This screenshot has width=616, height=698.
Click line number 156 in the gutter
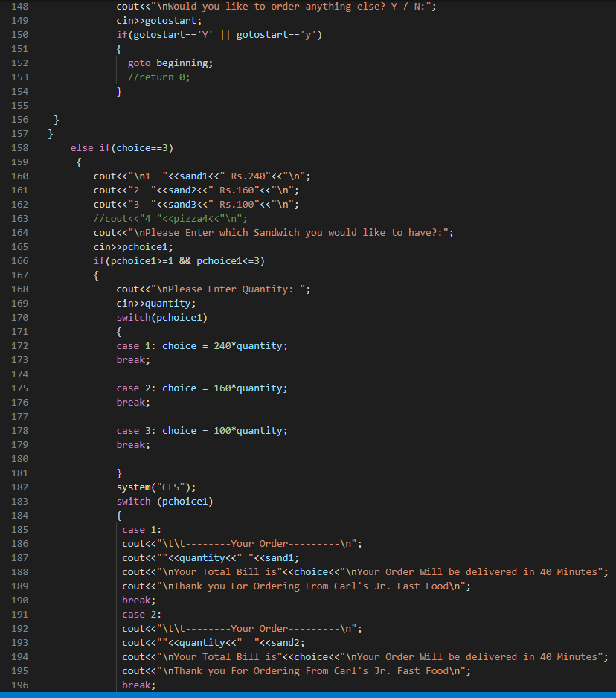coord(19,120)
